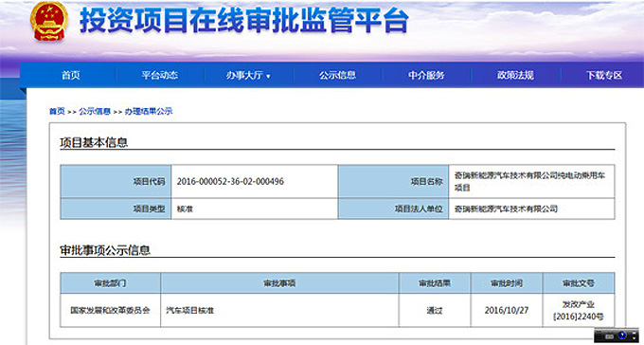
Task: Click document number 发改产业[2016]2240号
Action: pyautogui.click(x=579, y=311)
